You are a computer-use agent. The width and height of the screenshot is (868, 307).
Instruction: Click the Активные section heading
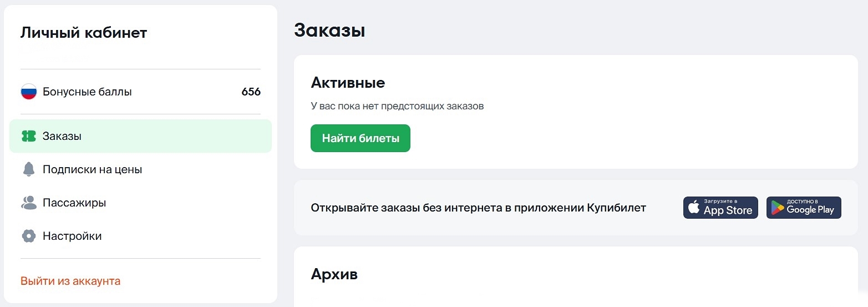pyautogui.click(x=348, y=83)
